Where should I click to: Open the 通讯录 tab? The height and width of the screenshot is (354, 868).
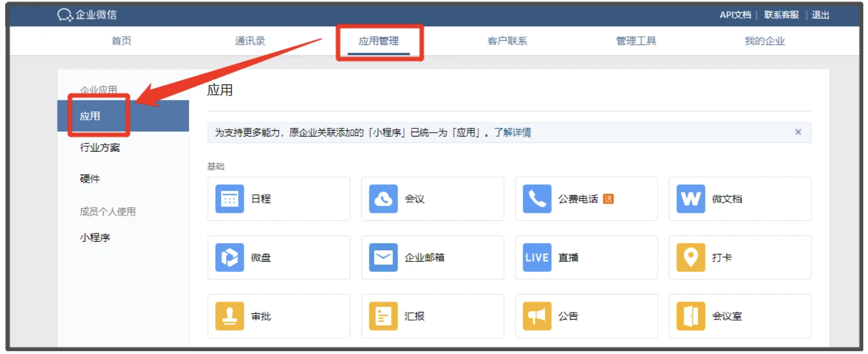coord(250,41)
